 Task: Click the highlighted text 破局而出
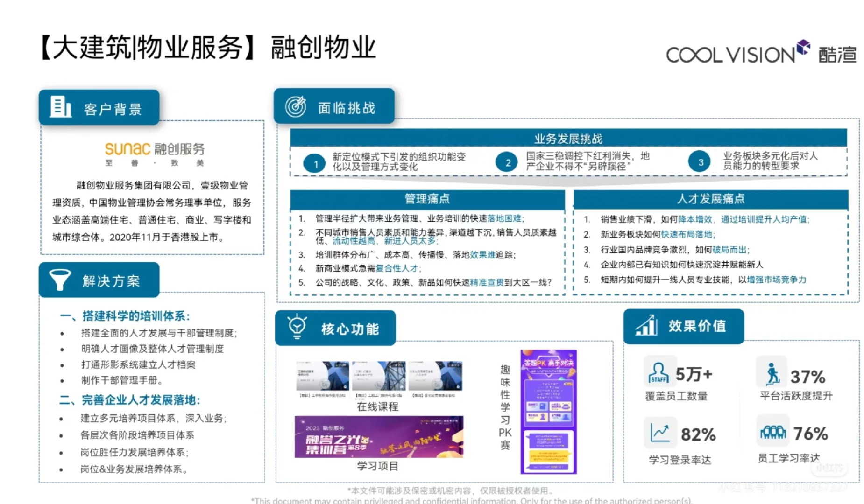pyautogui.click(x=729, y=250)
